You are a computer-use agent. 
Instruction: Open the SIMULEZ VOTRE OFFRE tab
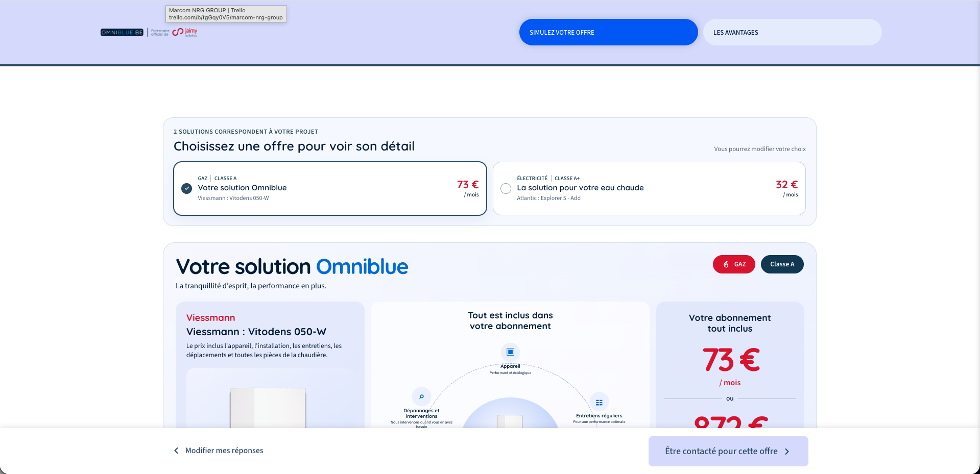[x=608, y=32]
